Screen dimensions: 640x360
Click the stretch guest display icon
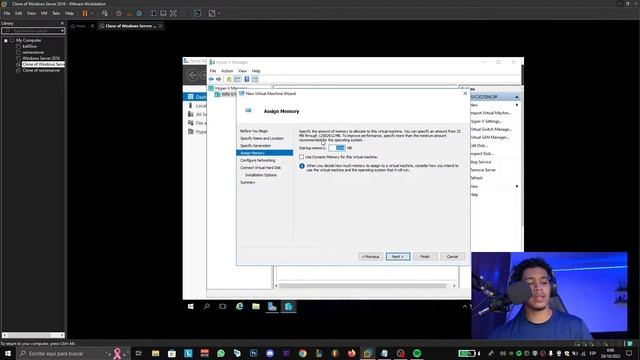click(212, 13)
